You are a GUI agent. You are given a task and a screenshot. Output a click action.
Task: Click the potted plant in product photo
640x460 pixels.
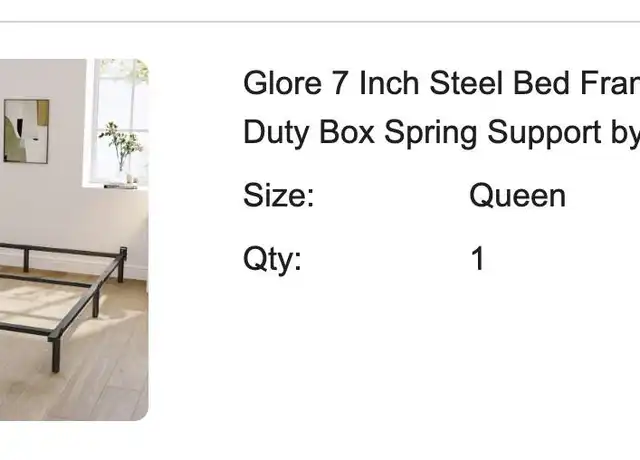tap(121, 150)
